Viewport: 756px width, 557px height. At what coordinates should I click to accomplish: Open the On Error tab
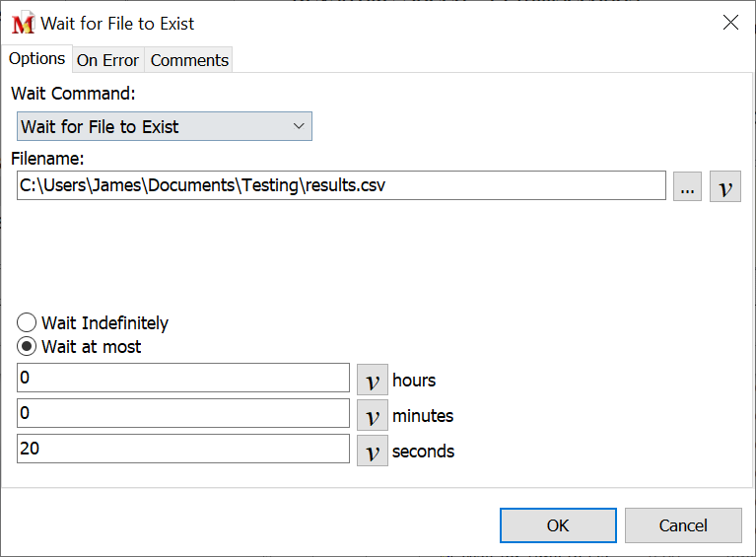(107, 60)
